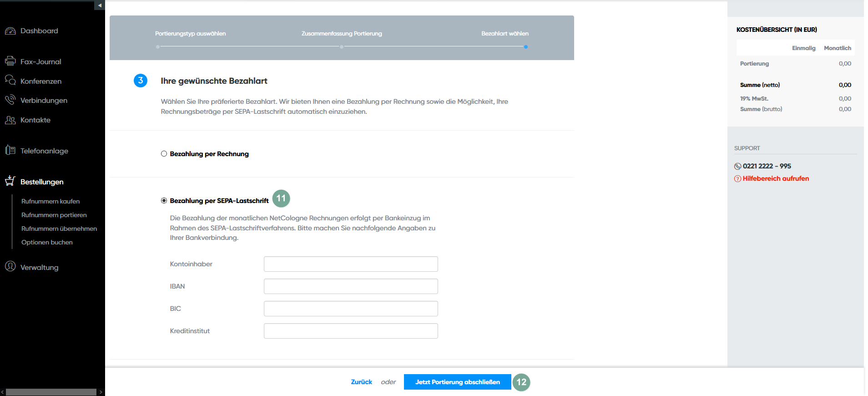Go to Rufnummern übernehmen
868x396 pixels.
pyautogui.click(x=59, y=228)
